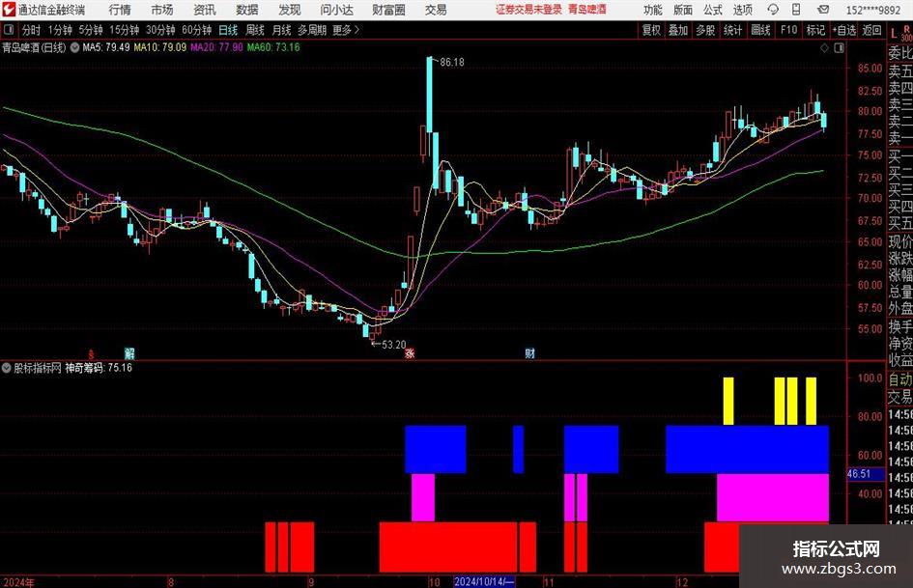Click the 统计 statistics button

[x=732, y=30]
